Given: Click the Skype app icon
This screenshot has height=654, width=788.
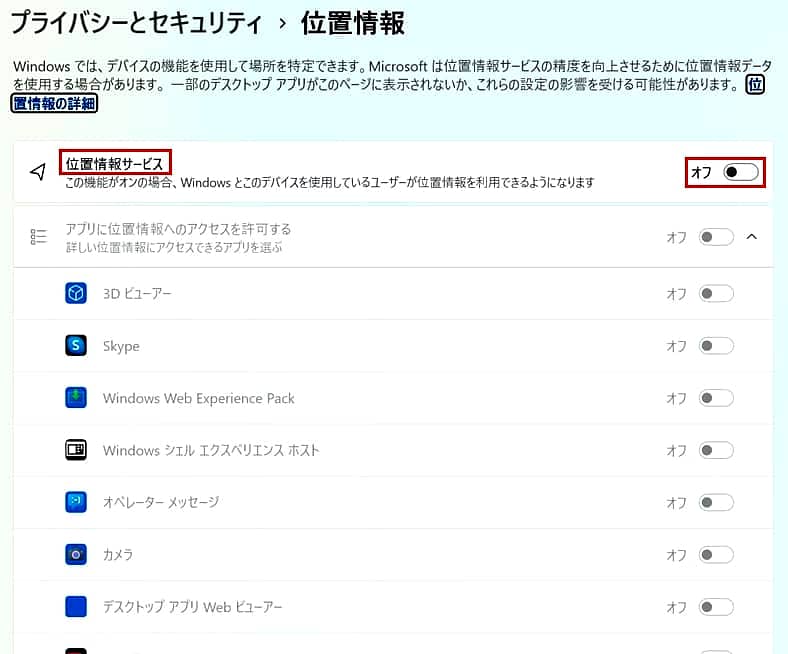Looking at the screenshot, I should [x=76, y=345].
